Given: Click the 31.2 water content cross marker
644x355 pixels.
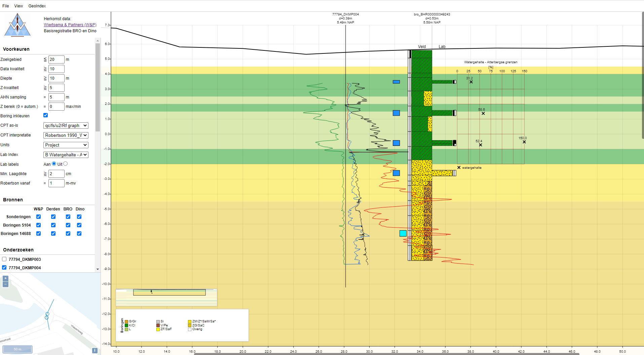Looking at the screenshot, I should [x=471, y=82].
